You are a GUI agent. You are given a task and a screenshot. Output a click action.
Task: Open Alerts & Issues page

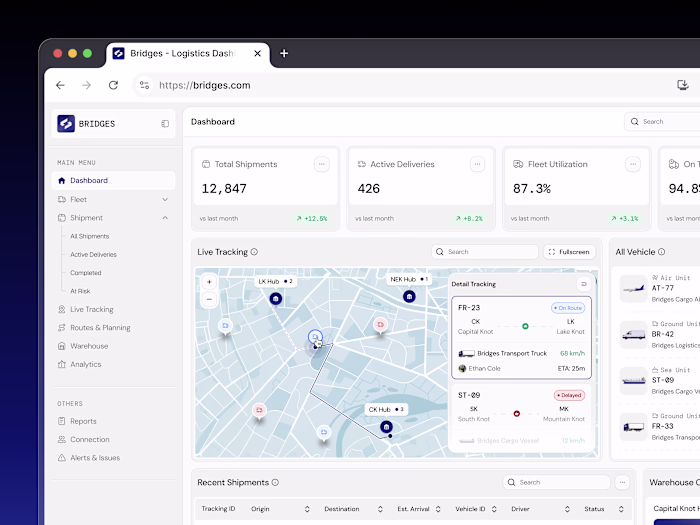pyautogui.click(x=95, y=458)
